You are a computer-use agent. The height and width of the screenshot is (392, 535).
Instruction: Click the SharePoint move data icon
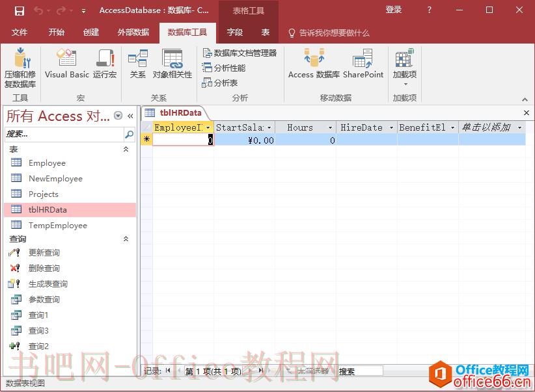363,64
